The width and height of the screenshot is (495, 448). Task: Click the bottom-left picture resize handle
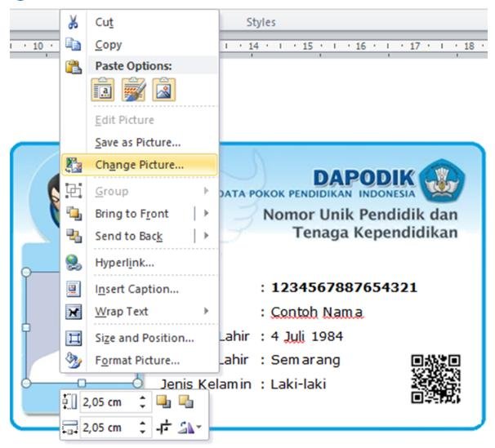pyautogui.click(x=26, y=383)
